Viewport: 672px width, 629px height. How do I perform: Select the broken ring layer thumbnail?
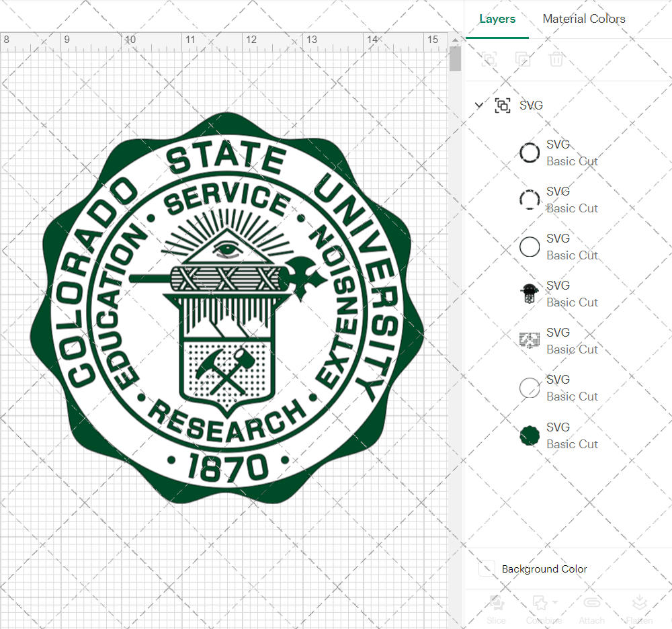[530, 199]
